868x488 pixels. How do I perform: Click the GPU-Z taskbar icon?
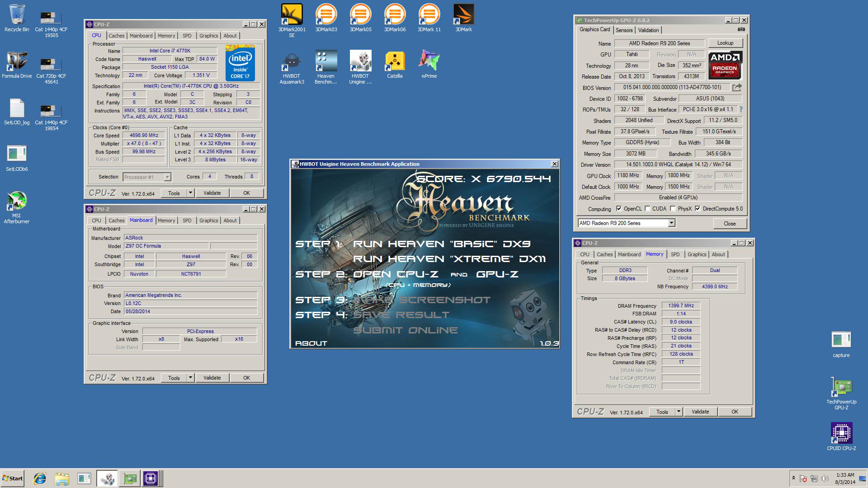coord(130,478)
